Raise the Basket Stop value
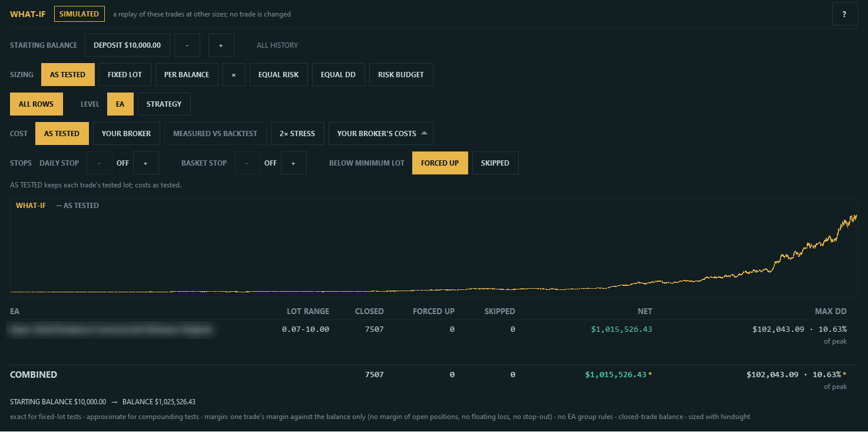 point(294,163)
